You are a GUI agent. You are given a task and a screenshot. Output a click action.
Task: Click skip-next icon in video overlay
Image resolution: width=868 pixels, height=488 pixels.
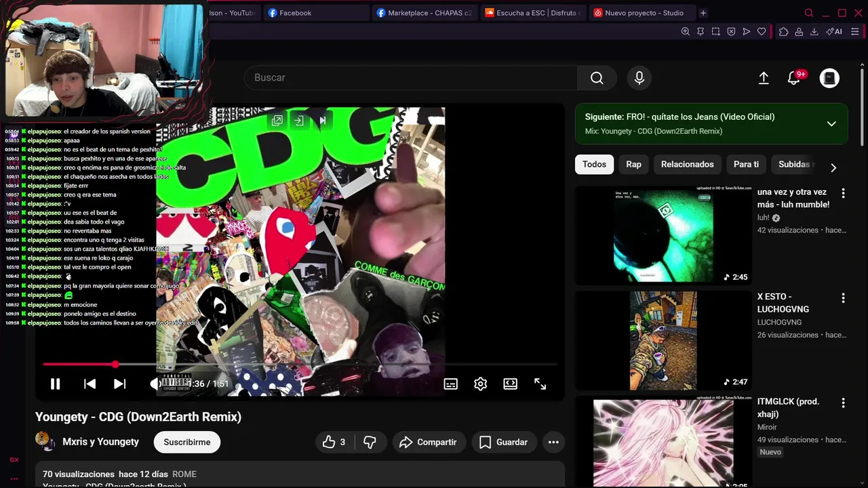(323, 121)
